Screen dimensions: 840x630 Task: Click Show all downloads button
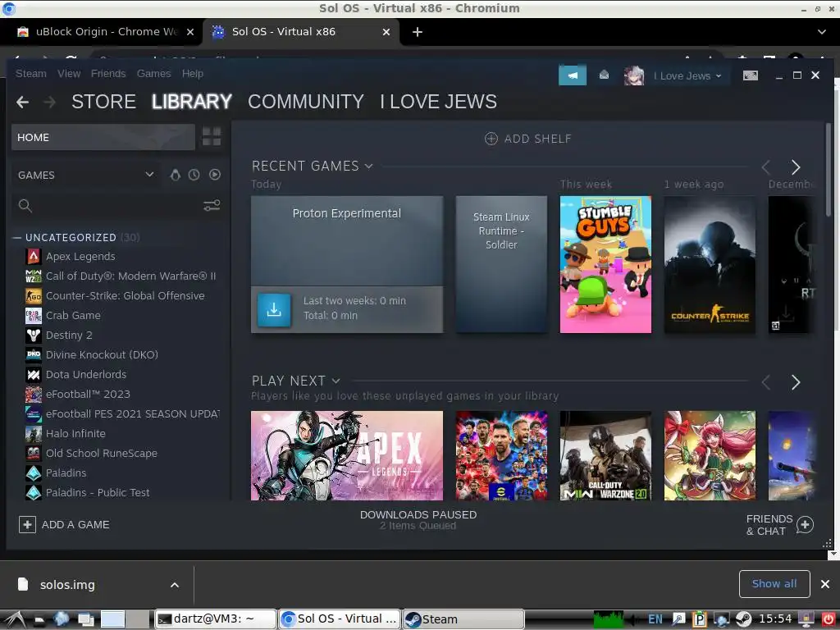pyautogui.click(x=774, y=584)
